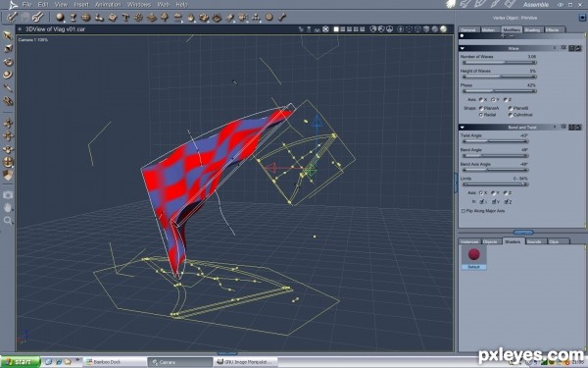
Task: Click the fire primitive icon in toolbar
Action: [x=191, y=18]
